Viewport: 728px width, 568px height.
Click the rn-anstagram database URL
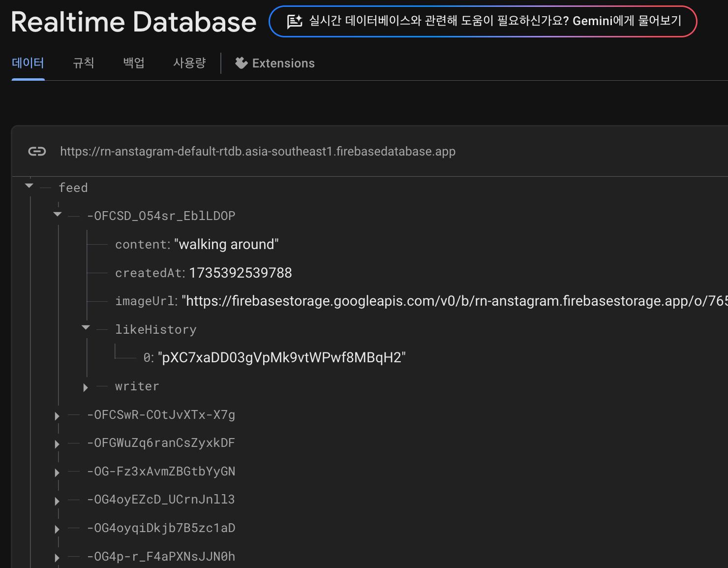[x=258, y=151]
